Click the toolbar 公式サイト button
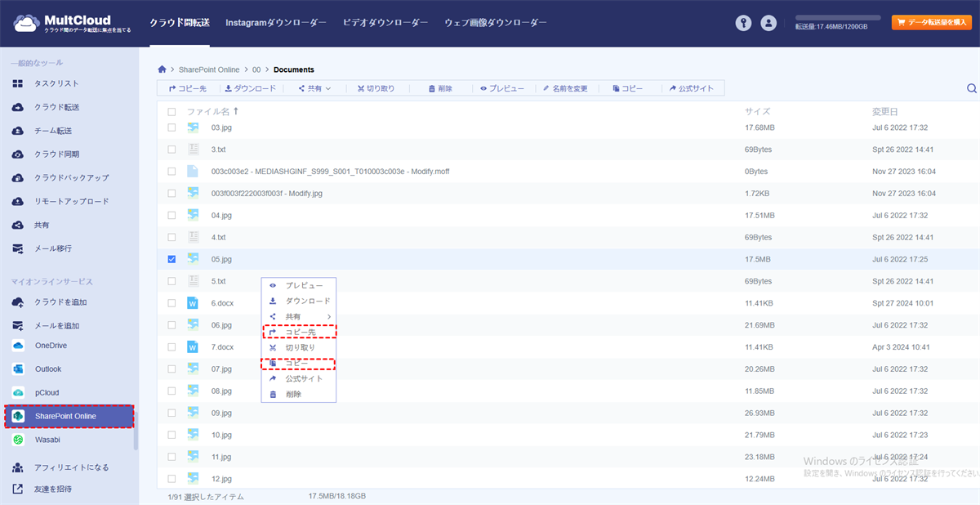This screenshot has height=505, width=980. click(692, 88)
